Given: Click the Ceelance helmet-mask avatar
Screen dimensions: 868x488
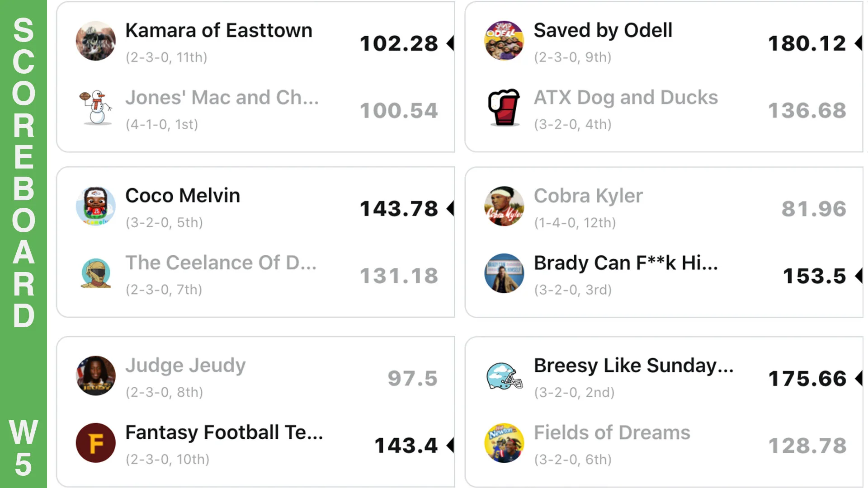Looking at the screenshot, I should pyautogui.click(x=95, y=273).
